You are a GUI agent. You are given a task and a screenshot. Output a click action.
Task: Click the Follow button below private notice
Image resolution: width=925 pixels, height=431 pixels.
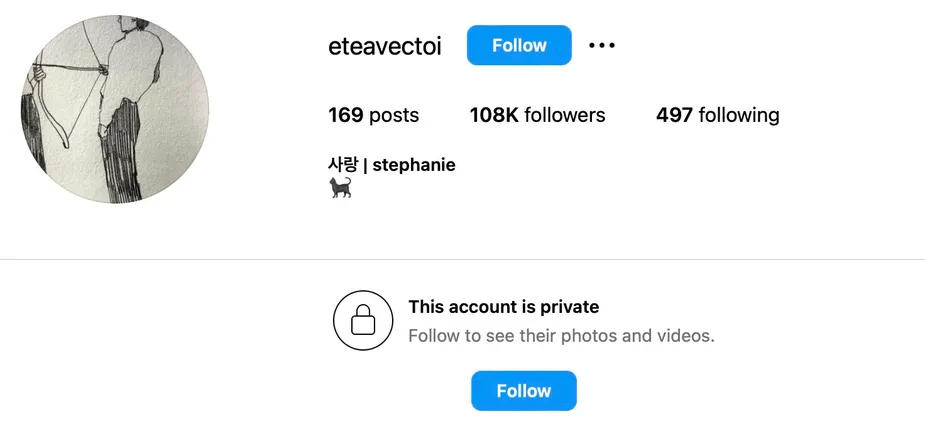point(523,391)
